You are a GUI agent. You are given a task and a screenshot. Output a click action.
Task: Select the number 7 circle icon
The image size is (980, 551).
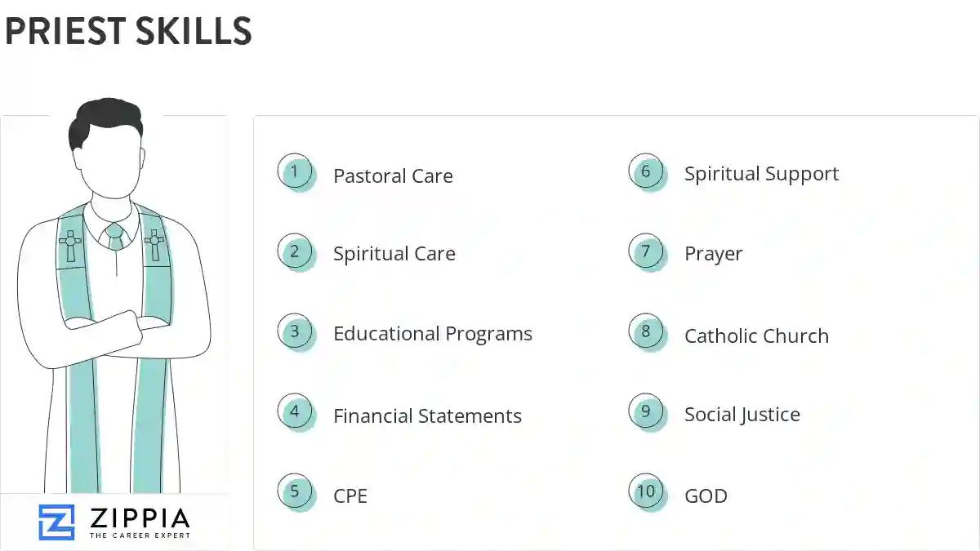click(x=646, y=252)
